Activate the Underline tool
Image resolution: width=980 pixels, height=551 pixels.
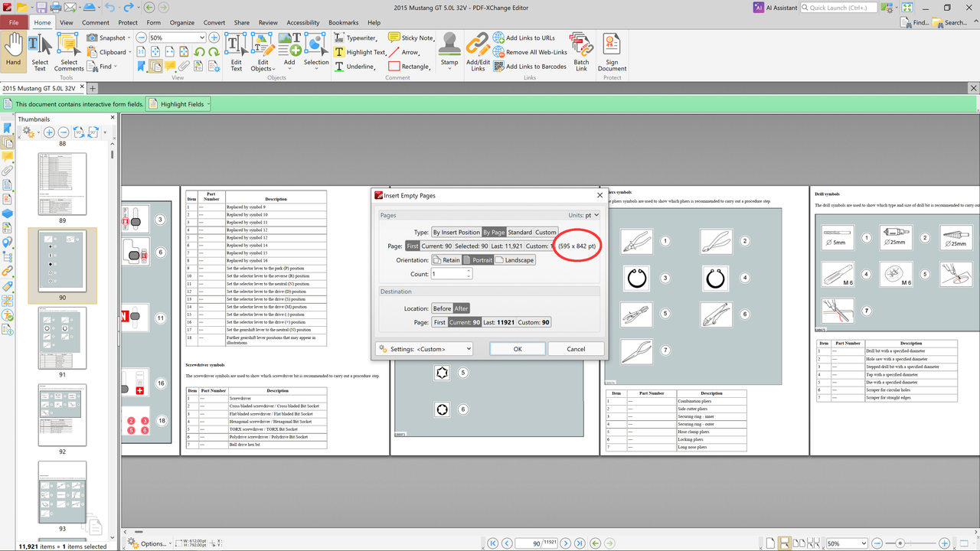(354, 67)
